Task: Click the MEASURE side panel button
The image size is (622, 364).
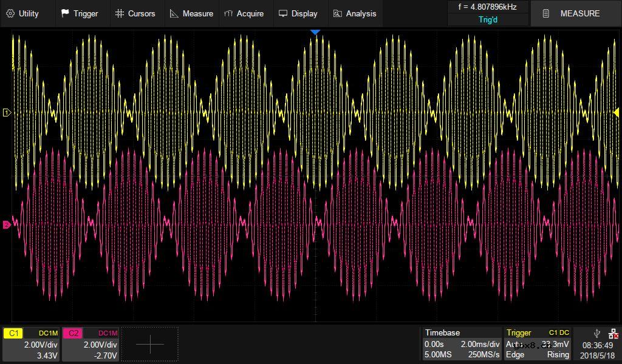Action: click(x=572, y=13)
